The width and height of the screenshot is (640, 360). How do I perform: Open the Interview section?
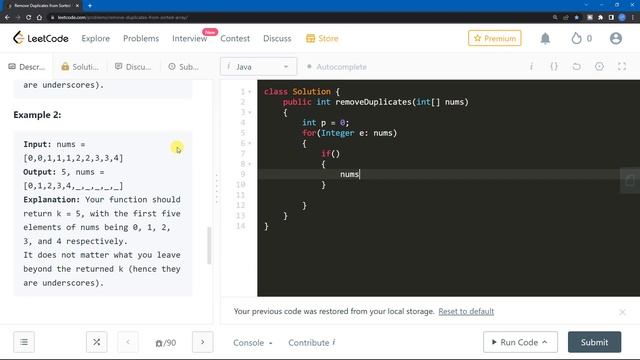189,38
